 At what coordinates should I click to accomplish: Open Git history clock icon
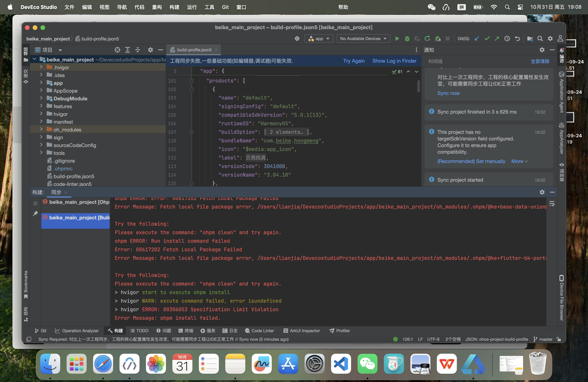pyautogui.click(x=507, y=39)
